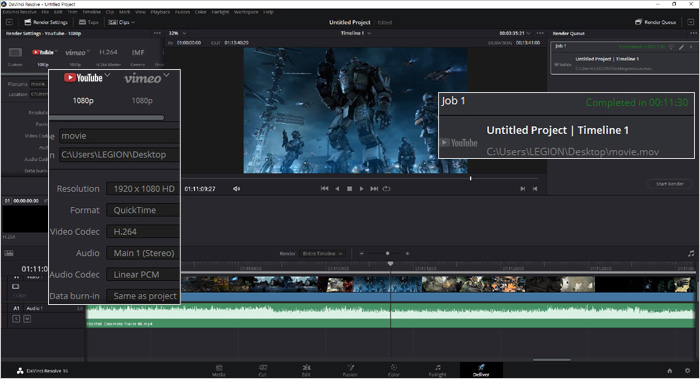The height and width of the screenshot is (379, 700).
Task: Open viewer options three-dot menu
Action: pyautogui.click(x=540, y=33)
